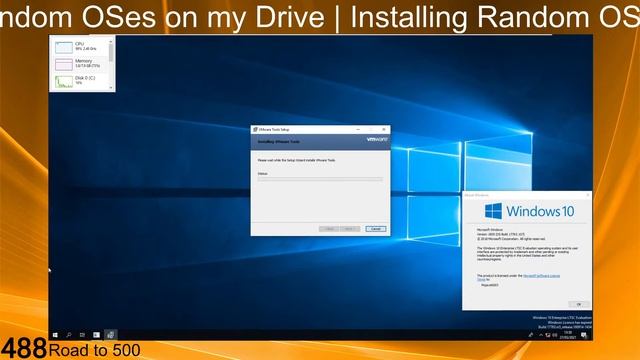The width and height of the screenshot is (640, 360).
Task: Open the Windows Start menu
Action: coord(55,335)
